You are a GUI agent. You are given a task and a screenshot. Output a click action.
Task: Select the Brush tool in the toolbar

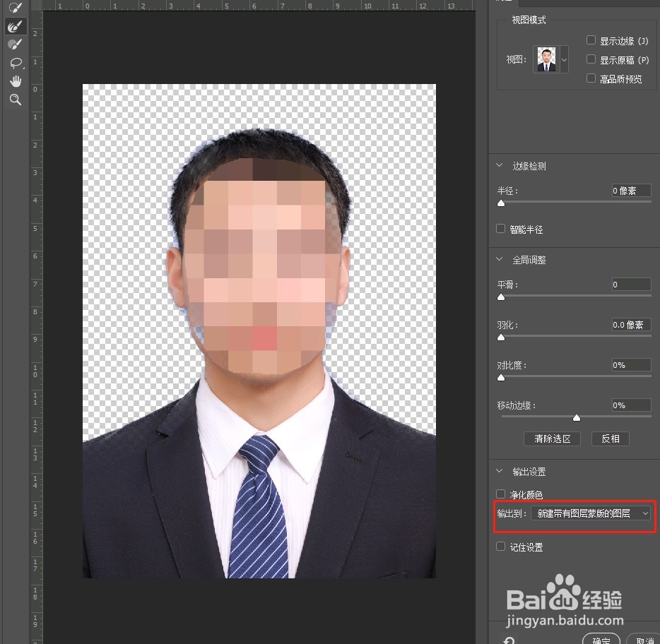click(x=16, y=44)
